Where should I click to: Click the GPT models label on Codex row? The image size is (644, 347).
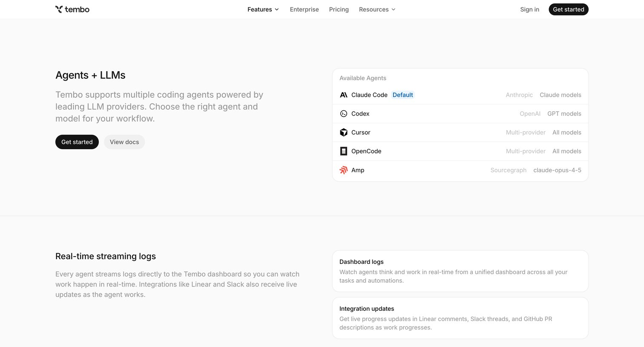(564, 114)
